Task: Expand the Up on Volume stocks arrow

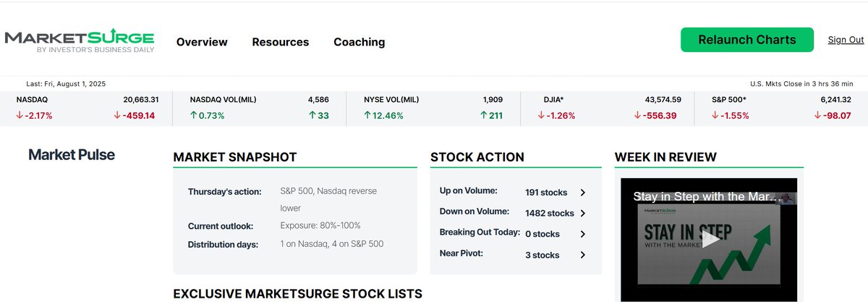Action: tap(583, 193)
